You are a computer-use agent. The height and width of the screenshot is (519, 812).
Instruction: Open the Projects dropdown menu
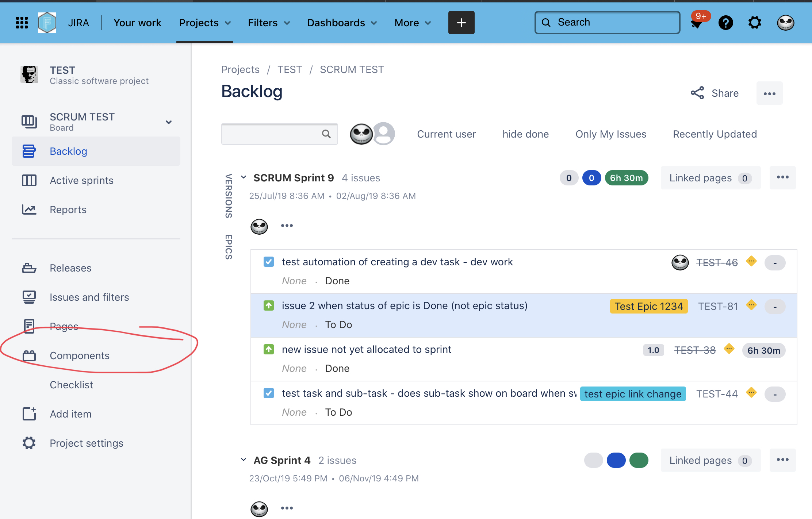(205, 23)
